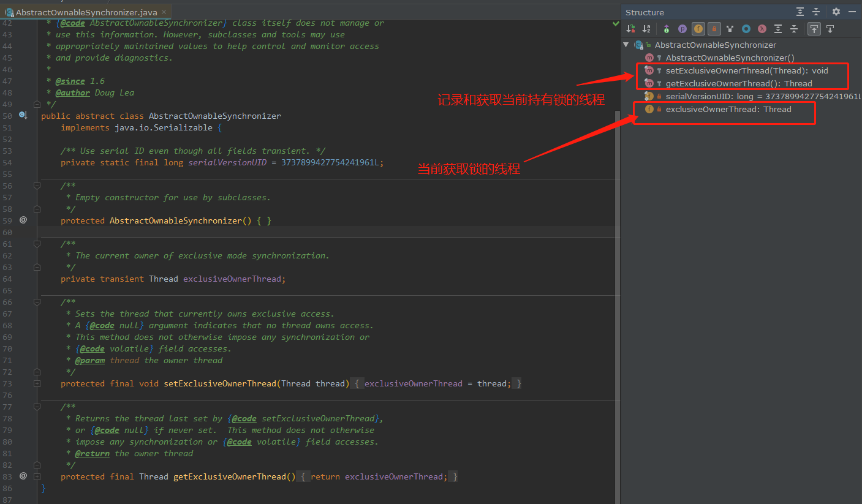Viewport: 862px width, 504px height.
Task: Toggle fold marker at line 58
Action: [x=37, y=209]
